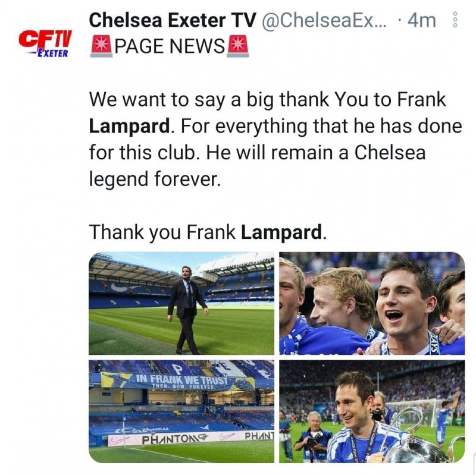Open the three-dot tweet options menu

pos(455,21)
